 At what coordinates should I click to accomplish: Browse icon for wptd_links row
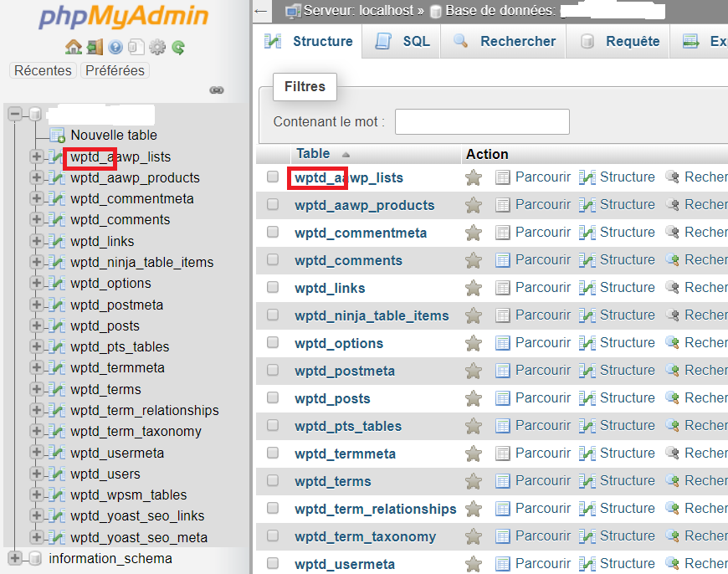point(502,288)
